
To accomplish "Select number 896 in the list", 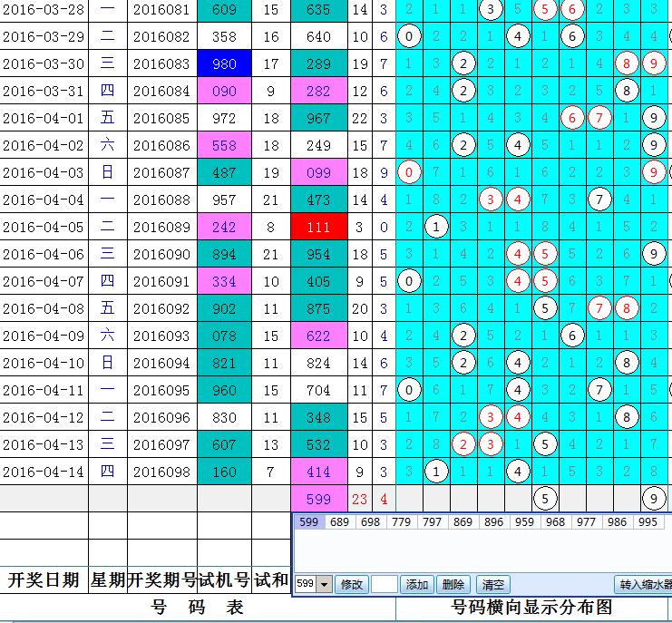I will pos(493,522).
